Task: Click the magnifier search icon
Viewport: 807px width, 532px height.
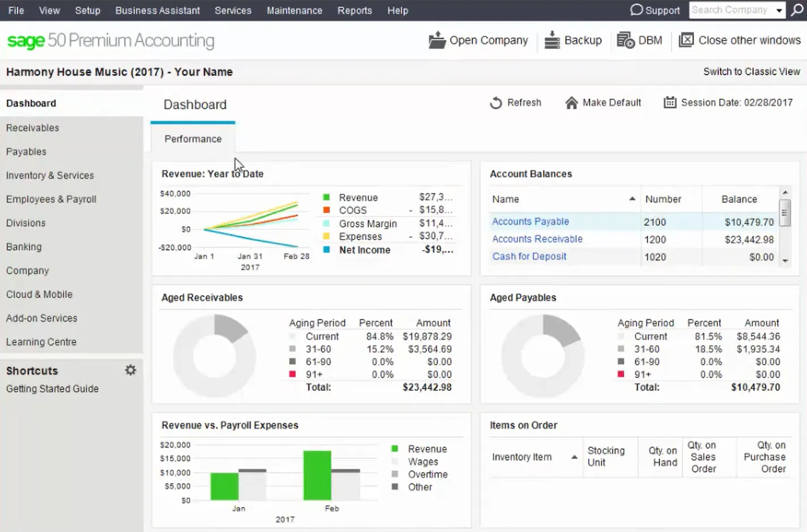Action: pyautogui.click(x=797, y=10)
